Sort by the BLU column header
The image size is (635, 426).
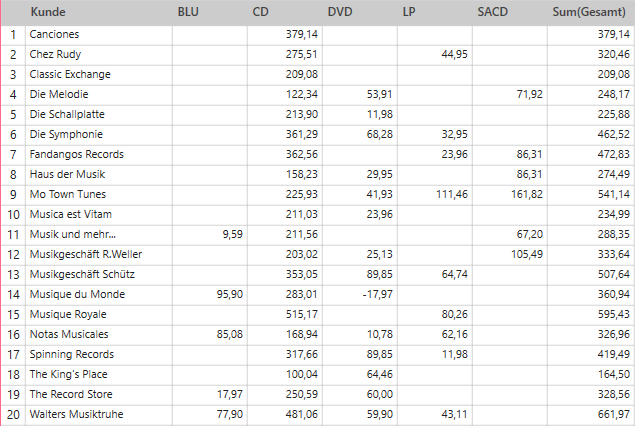pyautogui.click(x=188, y=12)
